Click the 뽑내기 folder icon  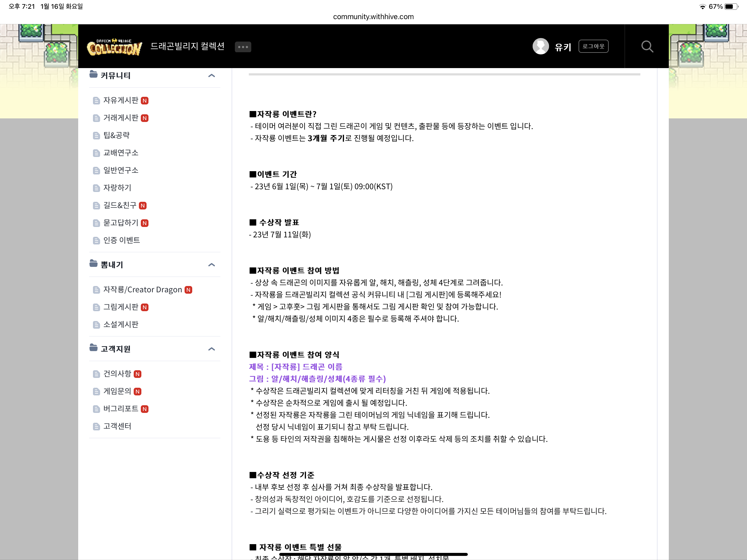[93, 263]
